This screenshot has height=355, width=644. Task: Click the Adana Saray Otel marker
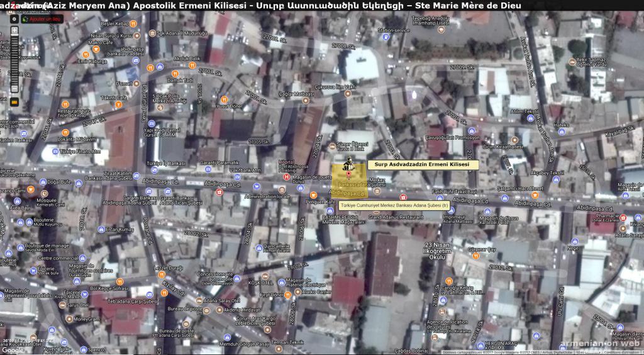click(x=199, y=301)
